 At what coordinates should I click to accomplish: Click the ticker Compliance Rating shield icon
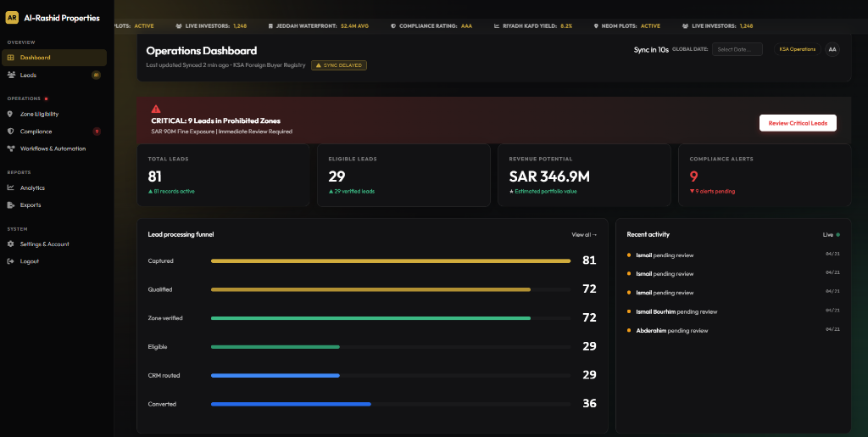tap(393, 26)
